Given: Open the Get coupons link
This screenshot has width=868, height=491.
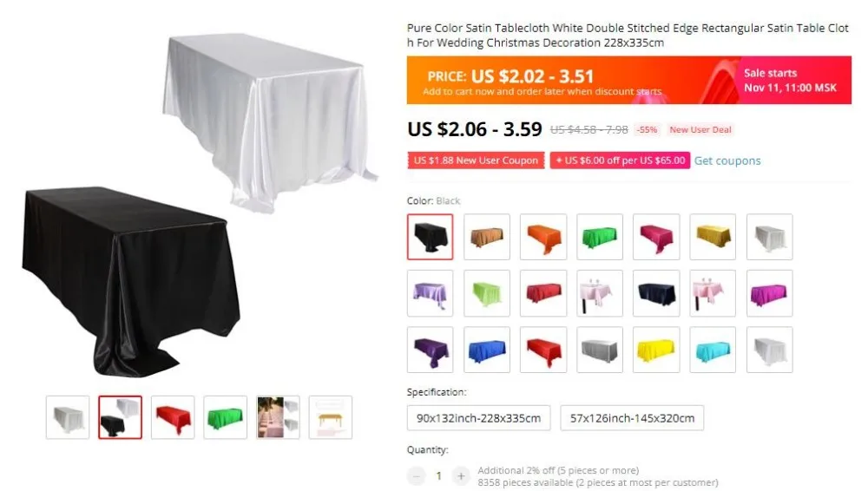Looking at the screenshot, I should point(727,160).
